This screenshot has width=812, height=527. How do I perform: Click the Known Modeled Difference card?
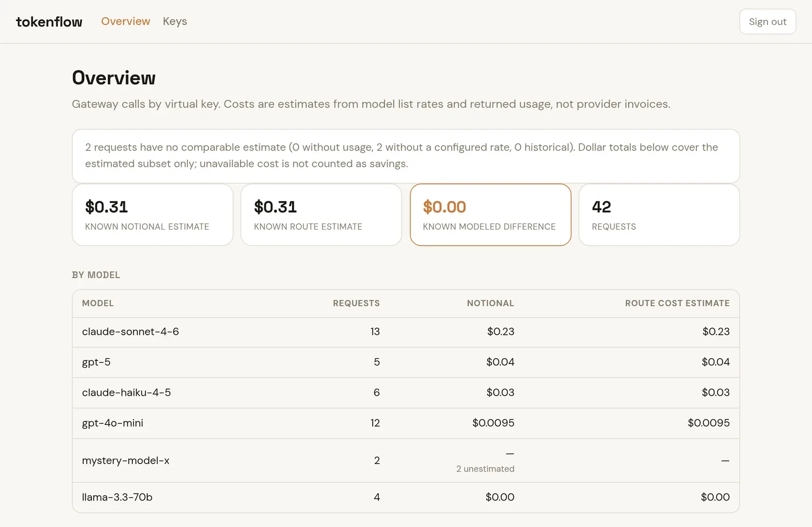(490, 215)
